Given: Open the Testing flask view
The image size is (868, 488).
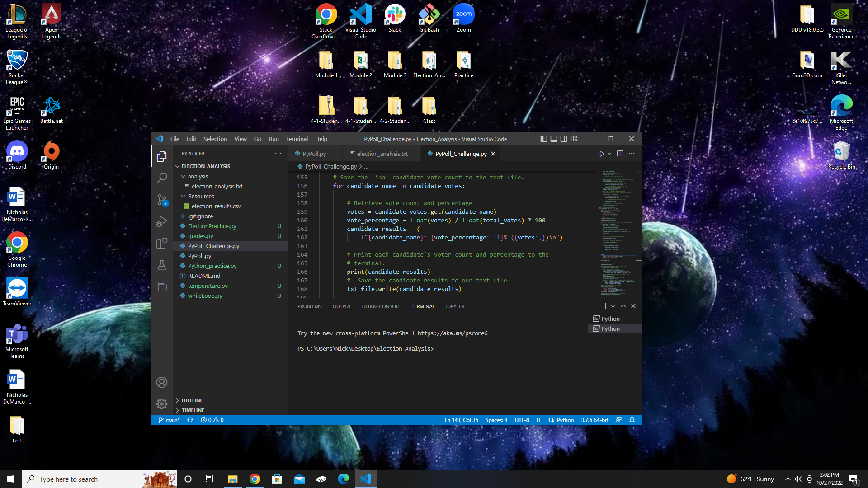Looking at the screenshot, I should coord(162,265).
